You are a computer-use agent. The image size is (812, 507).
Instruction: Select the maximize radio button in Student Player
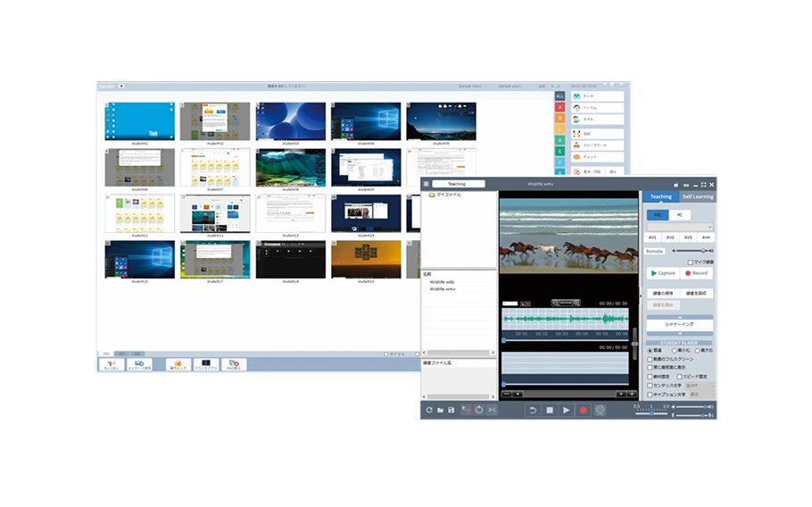(x=697, y=351)
